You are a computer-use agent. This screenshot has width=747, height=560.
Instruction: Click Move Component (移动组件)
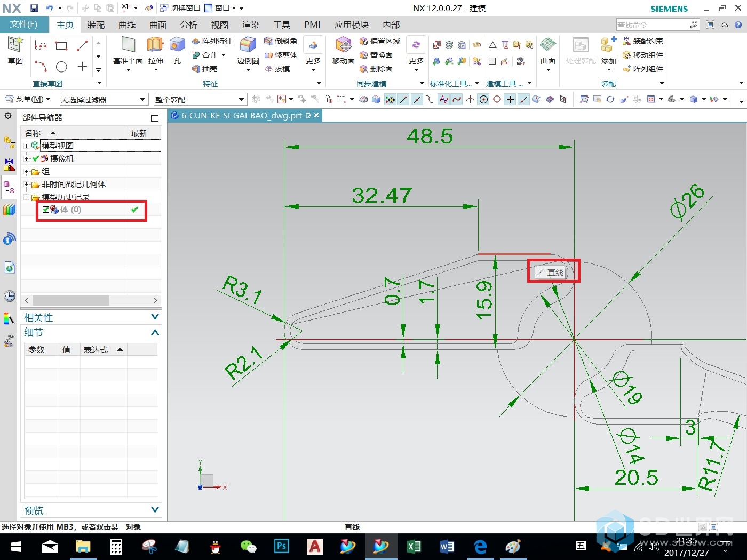coord(643,55)
